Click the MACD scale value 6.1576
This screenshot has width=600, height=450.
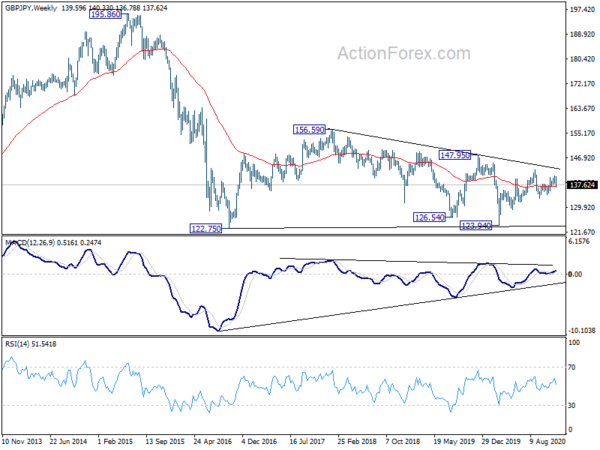point(579,241)
